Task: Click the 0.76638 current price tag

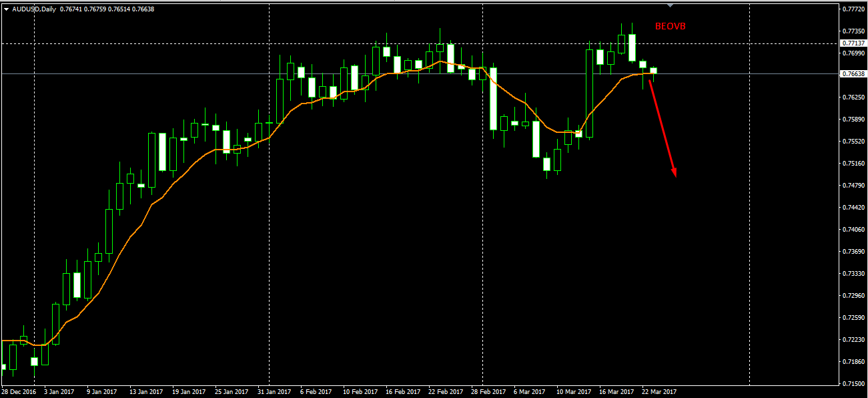Action: pyautogui.click(x=853, y=74)
